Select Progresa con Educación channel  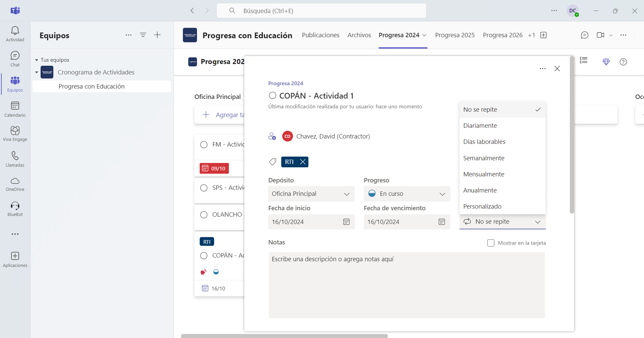pos(102,86)
